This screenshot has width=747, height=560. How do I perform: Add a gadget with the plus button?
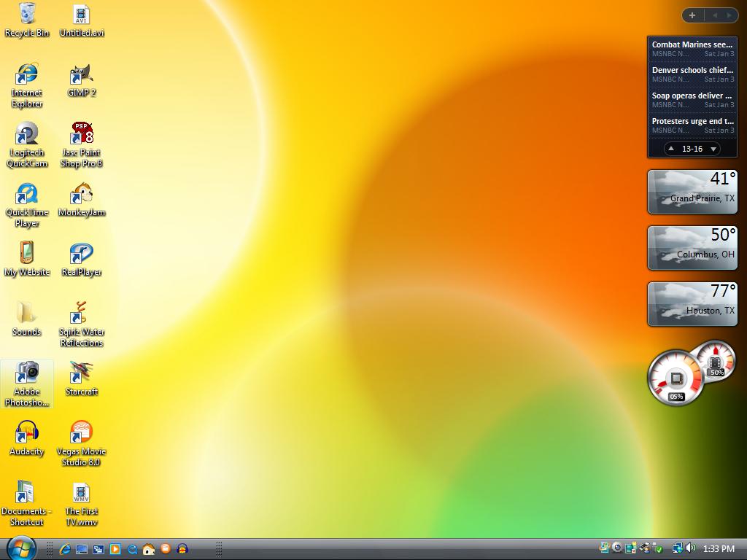click(692, 15)
